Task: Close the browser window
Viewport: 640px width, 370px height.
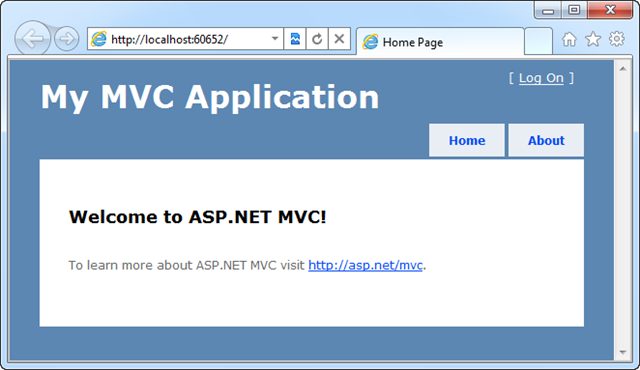Action: pyautogui.click(x=610, y=10)
